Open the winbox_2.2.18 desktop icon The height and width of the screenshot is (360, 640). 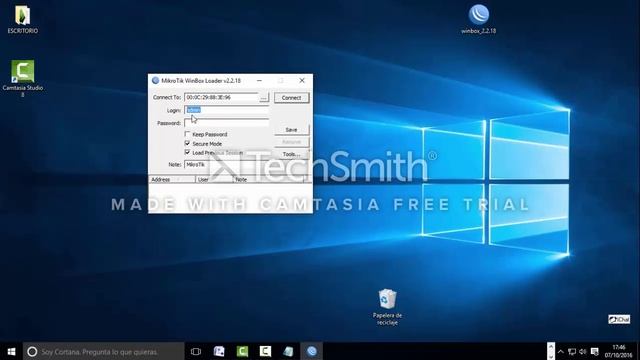pyautogui.click(x=478, y=19)
